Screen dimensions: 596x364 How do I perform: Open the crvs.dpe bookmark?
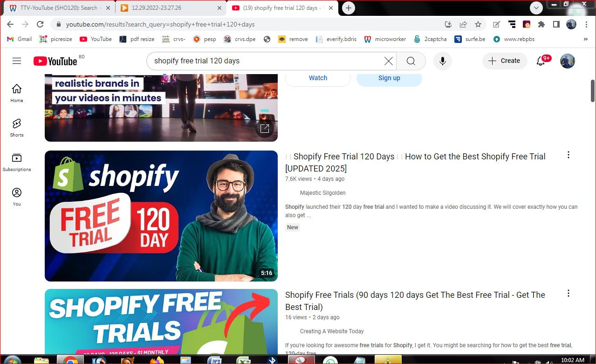pyautogui.click(x=240, y=39)
